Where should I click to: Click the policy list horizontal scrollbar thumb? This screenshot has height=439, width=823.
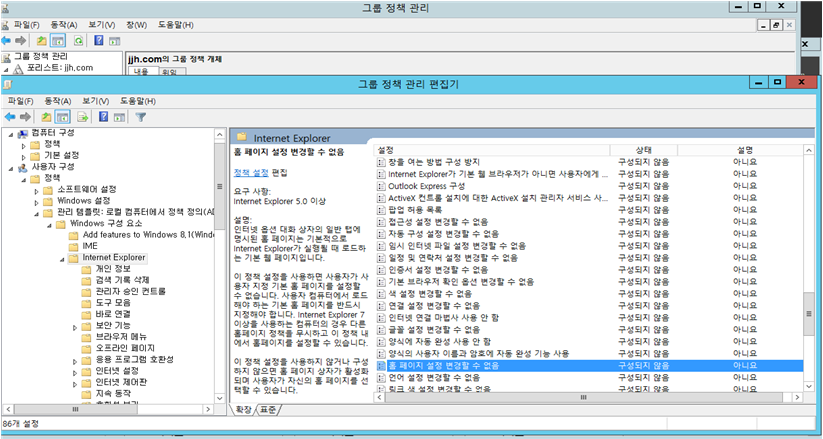pos(584,398)
